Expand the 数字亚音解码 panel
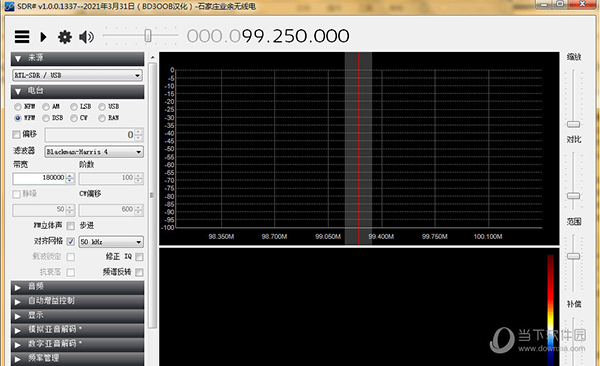 pos(78,344)
